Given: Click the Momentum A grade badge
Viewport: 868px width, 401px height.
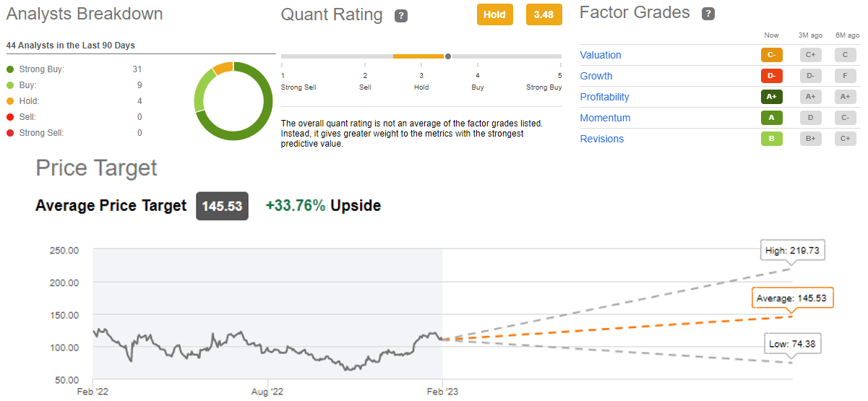Looking at the screenshot, I should pos(772,118).
